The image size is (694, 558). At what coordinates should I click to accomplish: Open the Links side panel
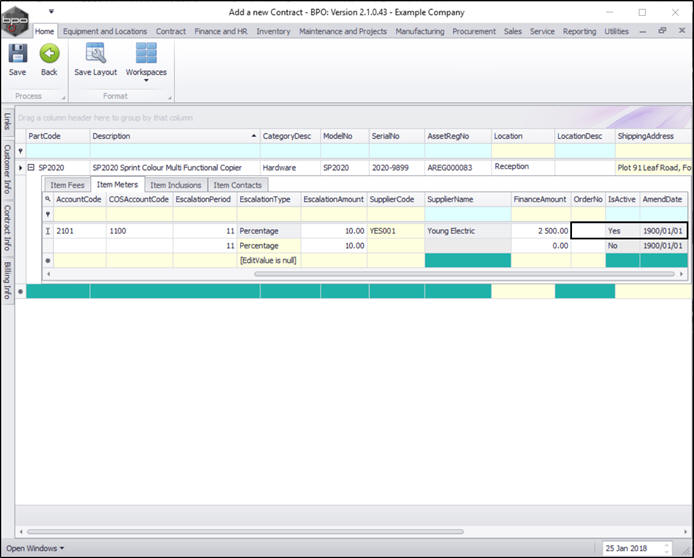pyautogui.click(x=7, y=121)
